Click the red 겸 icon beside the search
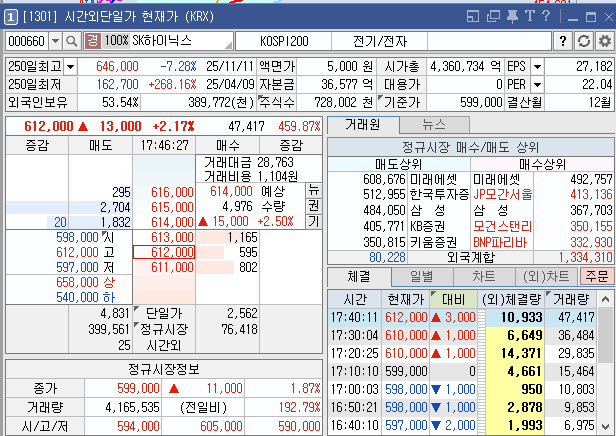This screenshot has width=616, height=436. [x=92, y=41]
